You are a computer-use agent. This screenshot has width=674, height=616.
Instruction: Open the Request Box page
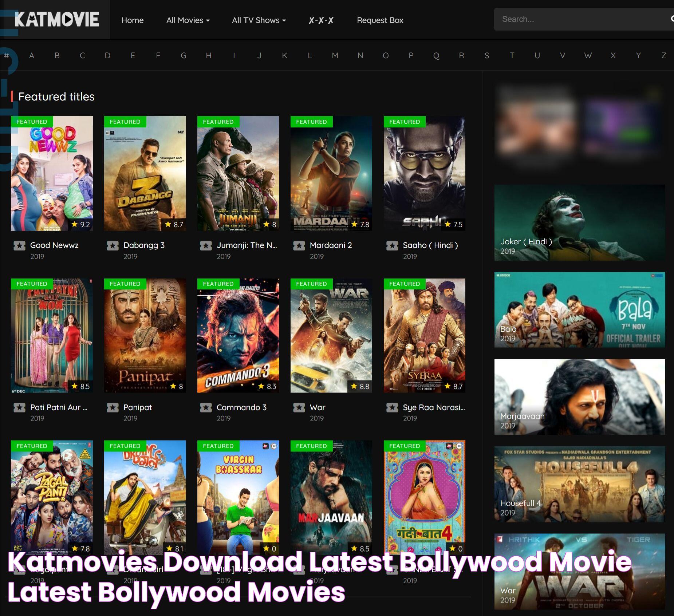point(380,20)
